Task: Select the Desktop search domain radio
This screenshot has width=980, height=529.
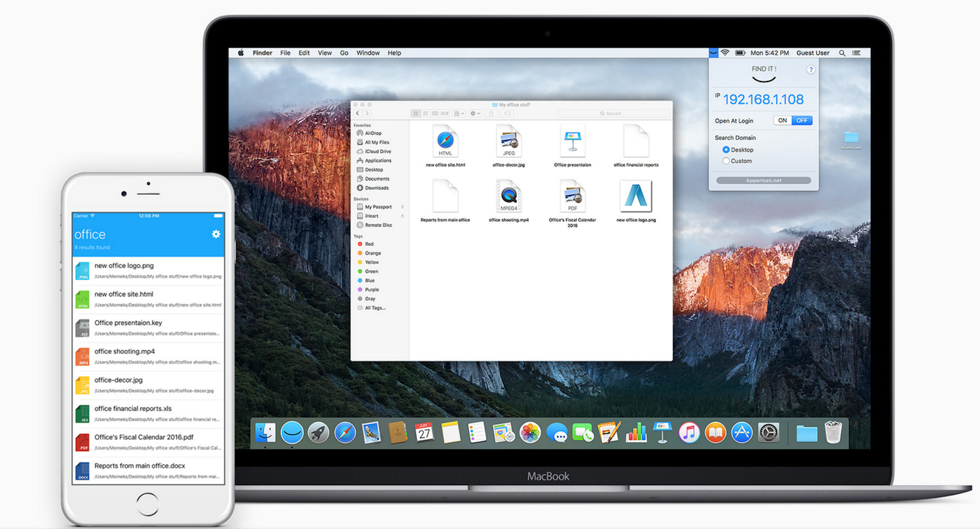Action: coord(726,150)
